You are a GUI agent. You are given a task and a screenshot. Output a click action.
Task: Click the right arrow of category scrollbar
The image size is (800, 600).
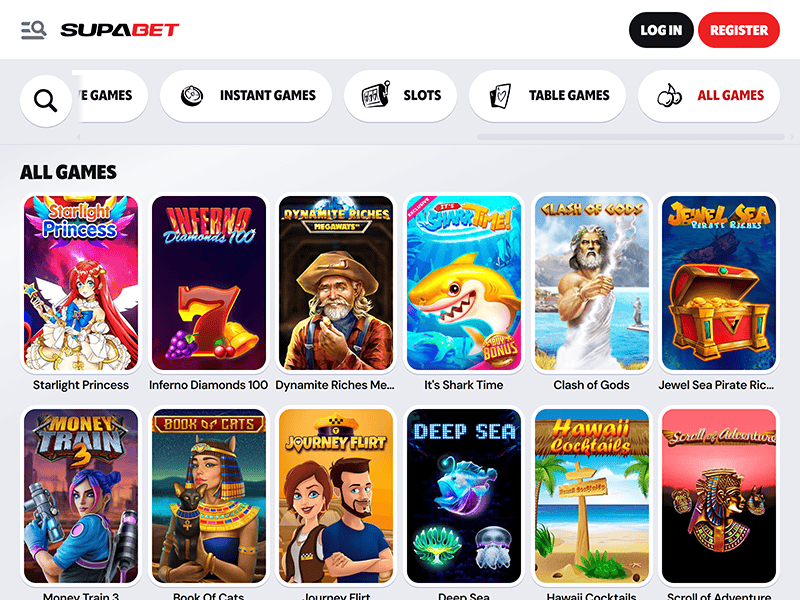click(x=792, y=137)
